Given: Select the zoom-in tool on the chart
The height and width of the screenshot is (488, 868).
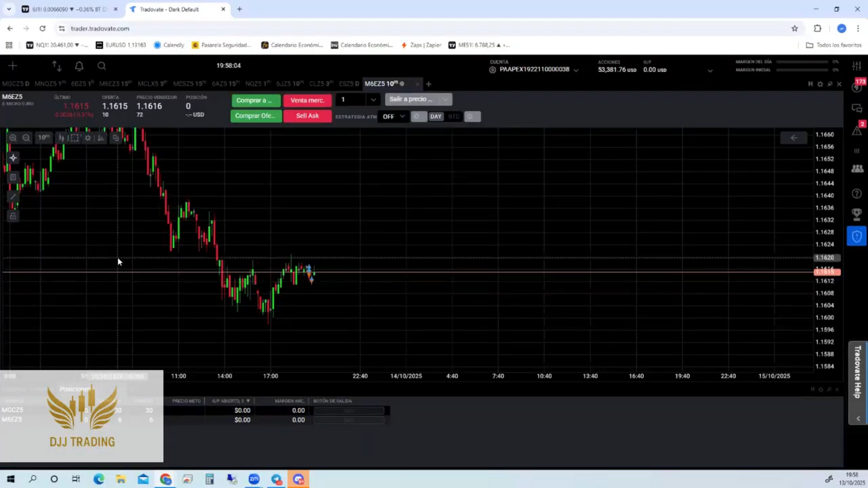Looking at the screenshot, I should click(x=13, y=137).
